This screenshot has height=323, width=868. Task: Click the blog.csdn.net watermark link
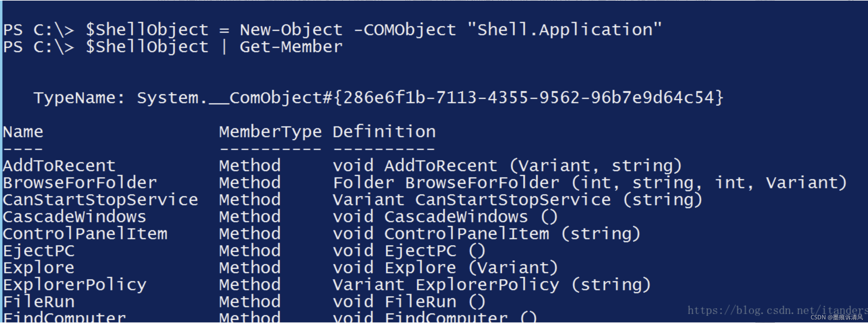pos(777,310)
